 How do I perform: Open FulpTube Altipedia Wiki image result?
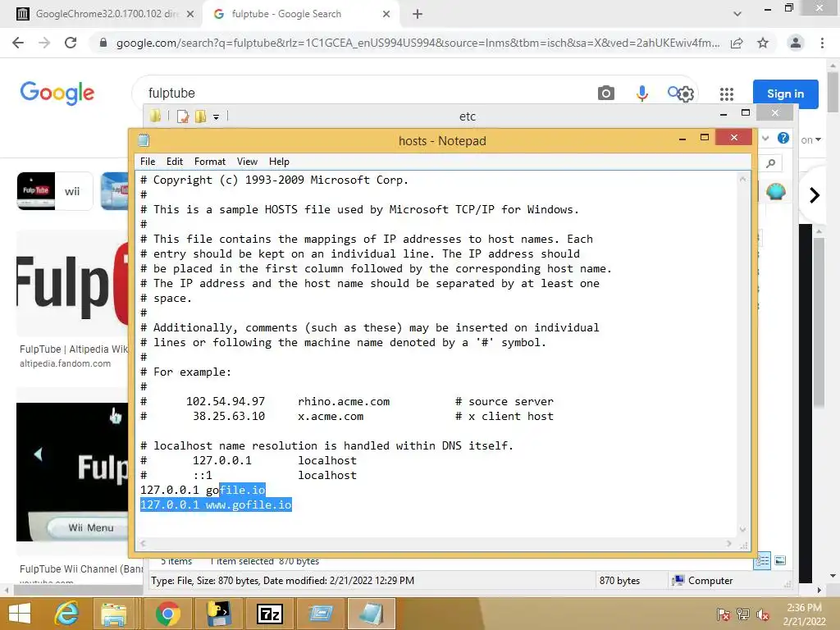72,284
